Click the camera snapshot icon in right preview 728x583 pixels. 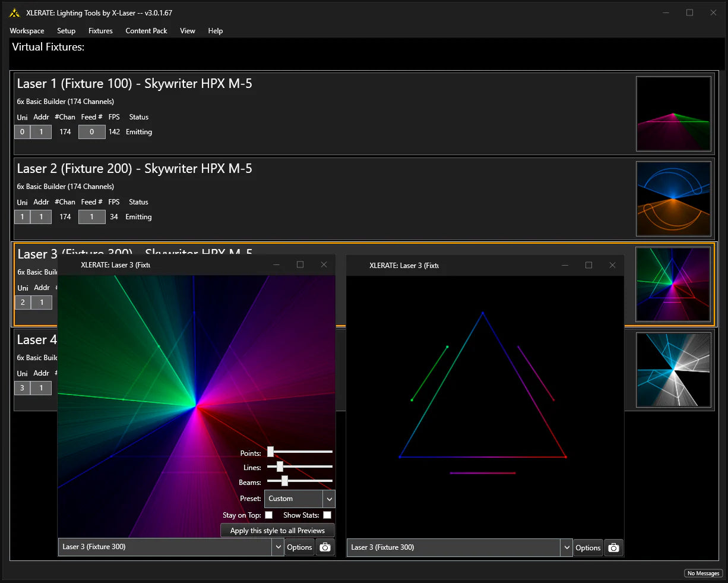click(613, 548)
